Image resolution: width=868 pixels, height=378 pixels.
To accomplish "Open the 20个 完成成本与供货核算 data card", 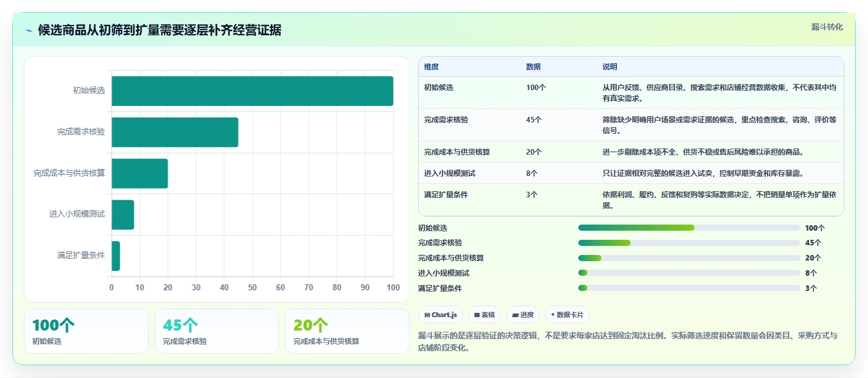I will pyautogui.click(x=347, y=331).
